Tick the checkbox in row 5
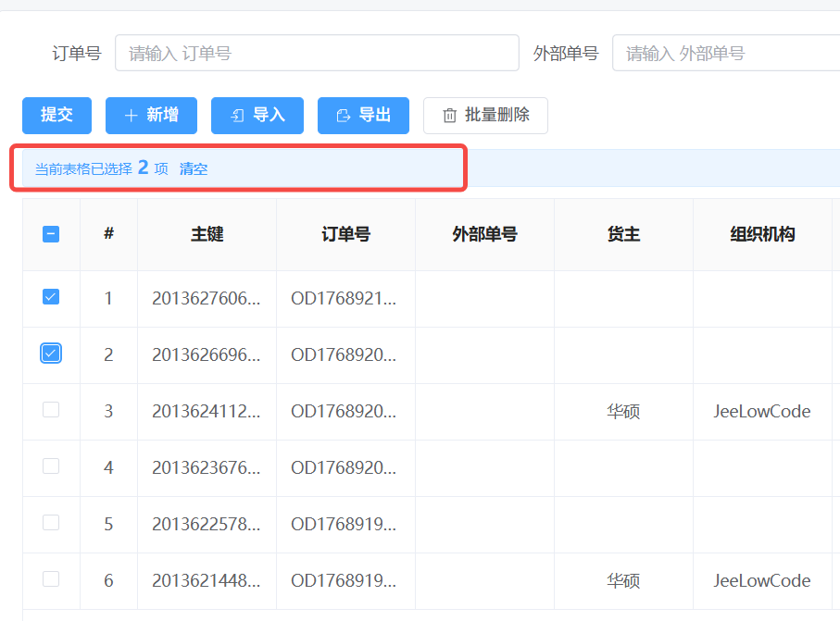This screenshot has width=840, height=621. click(51, 523)
